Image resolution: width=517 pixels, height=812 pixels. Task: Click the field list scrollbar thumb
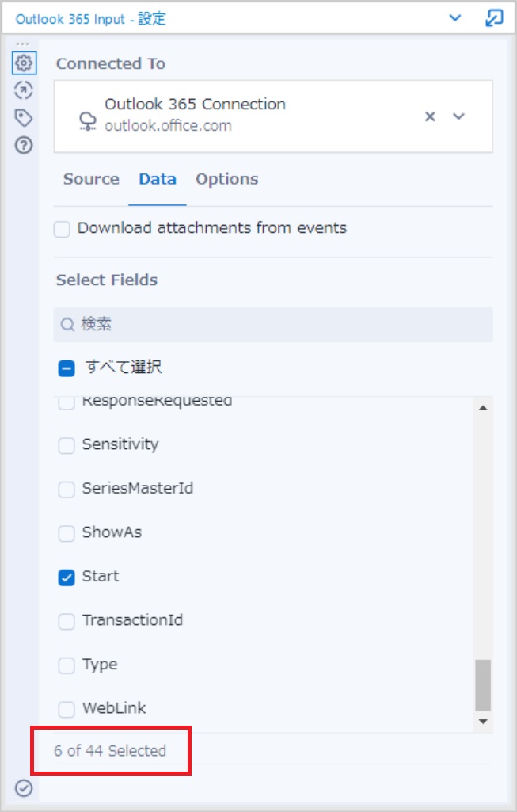pos(484,685)
